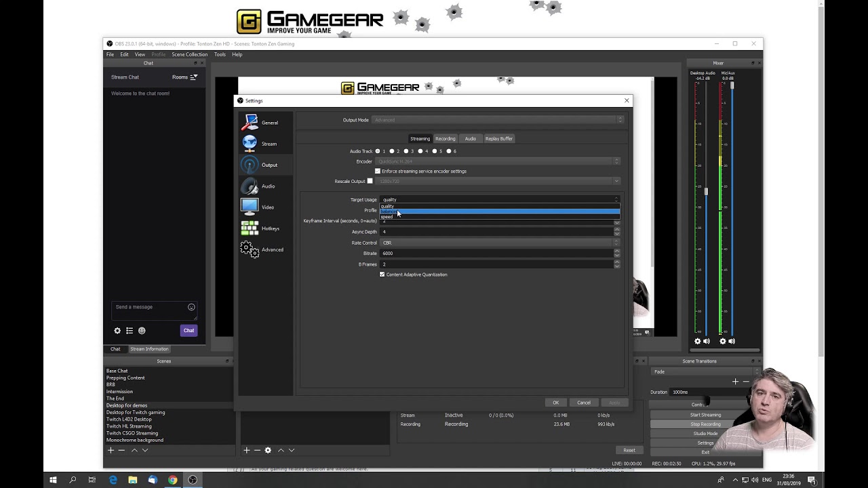Open the Rescale Output resolution dropdown
The width and height of the screenshot is (868, 488).
click(499, 181)
